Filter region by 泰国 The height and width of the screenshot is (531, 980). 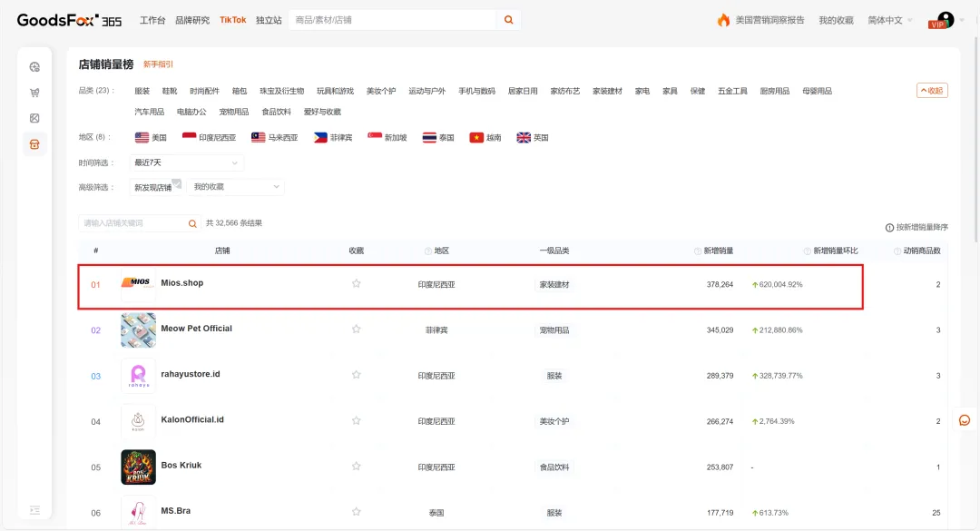438,138
